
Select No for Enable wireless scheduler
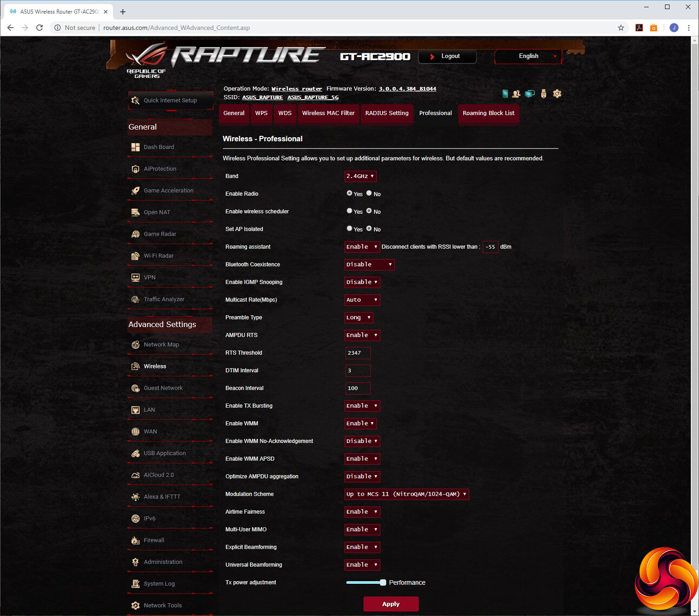[x=369, y=211]
